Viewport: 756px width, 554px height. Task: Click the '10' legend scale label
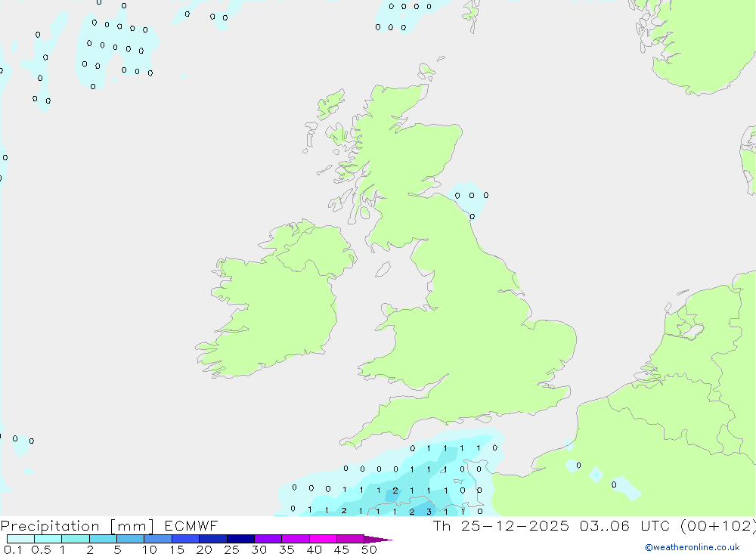coord(150,549)
